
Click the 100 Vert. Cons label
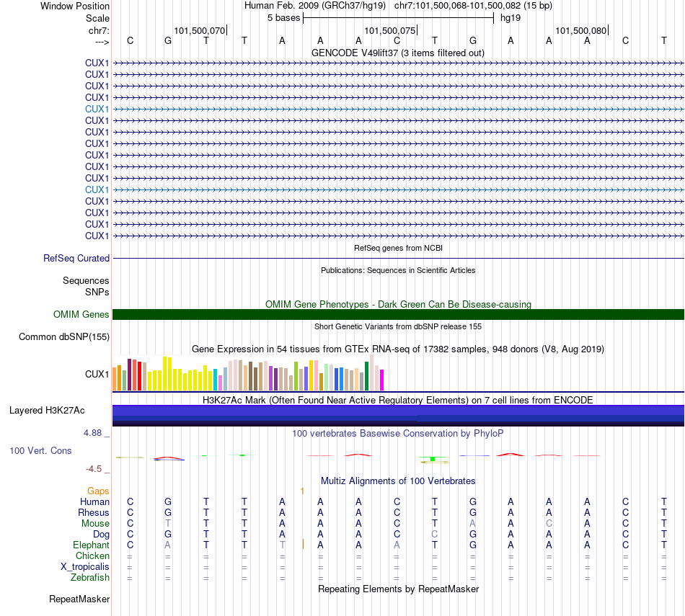(40, 450)
